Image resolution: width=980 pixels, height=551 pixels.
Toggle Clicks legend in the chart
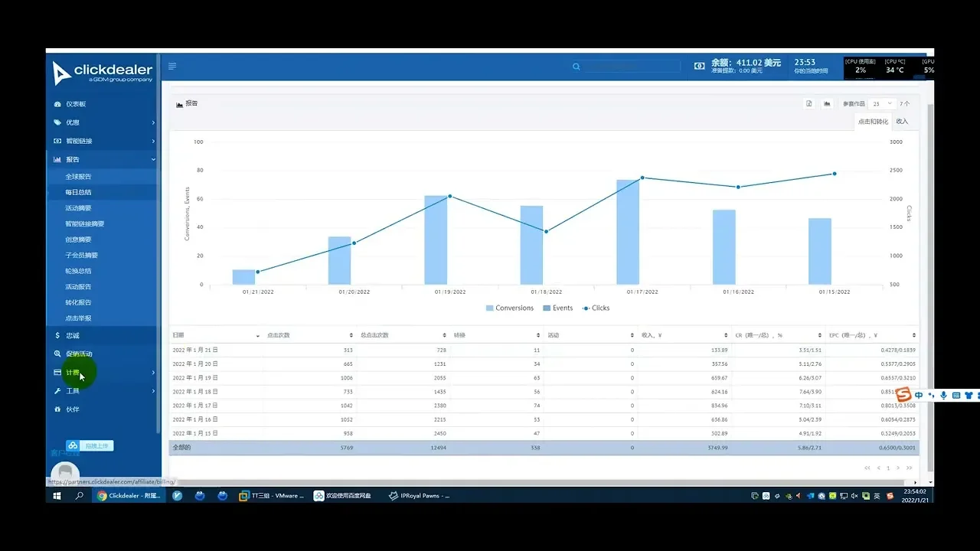coord(596,308)
